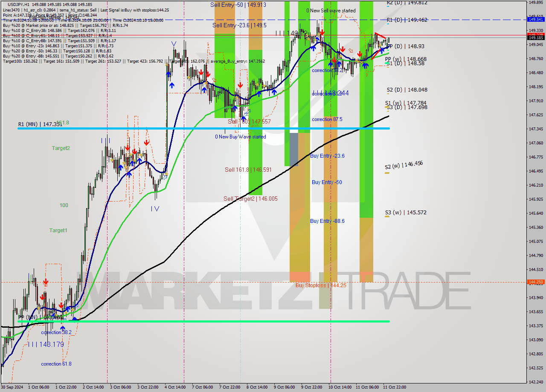Click the 143.655 price axis value

536,311
